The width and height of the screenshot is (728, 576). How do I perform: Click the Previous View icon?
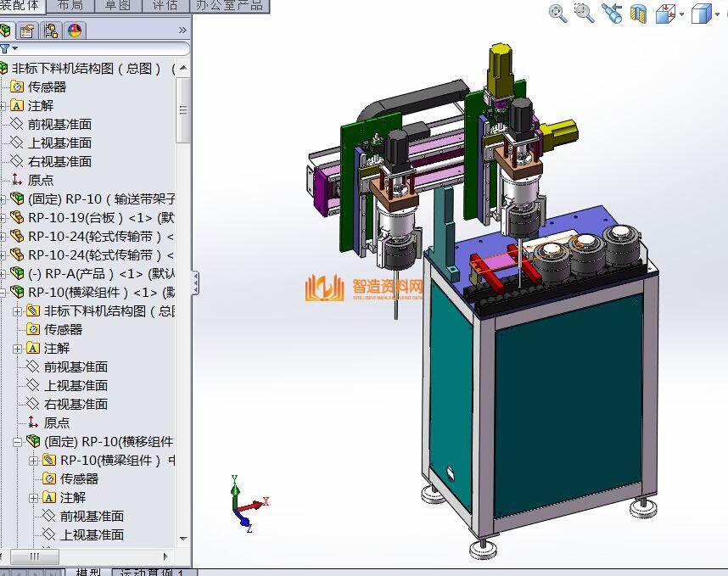612,13
